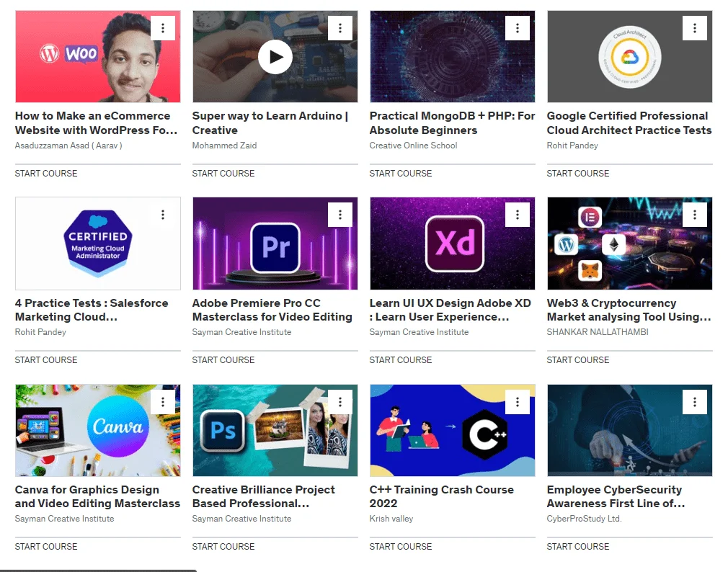Click instructor name SHANKAR NALLATHAMBI
728x572 pixels.
click(x=598, y=332)
